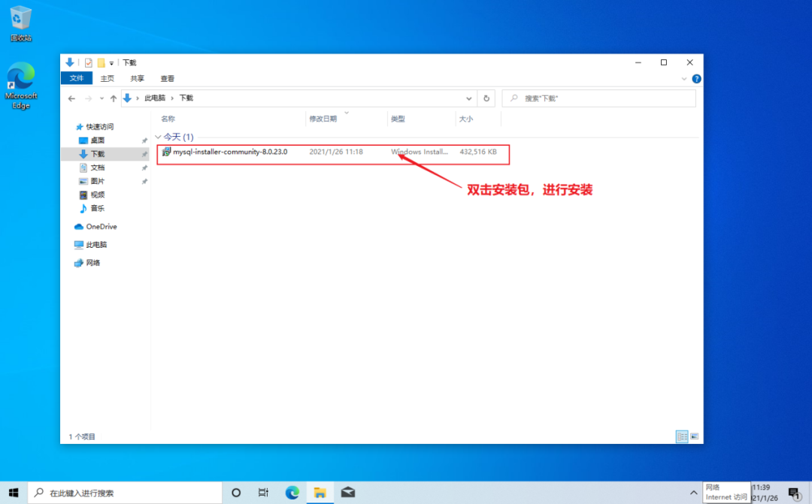Viewport: 812px width, 504px height.
Task: Click the pin icon beside 桌面
Action: pyautogui.click(x=144, y=140)
